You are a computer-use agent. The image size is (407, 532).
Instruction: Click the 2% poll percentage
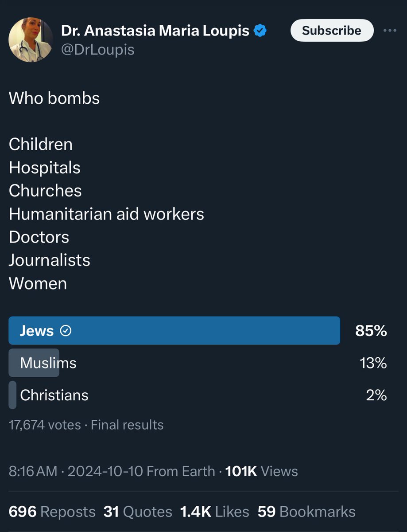point(376,395)
